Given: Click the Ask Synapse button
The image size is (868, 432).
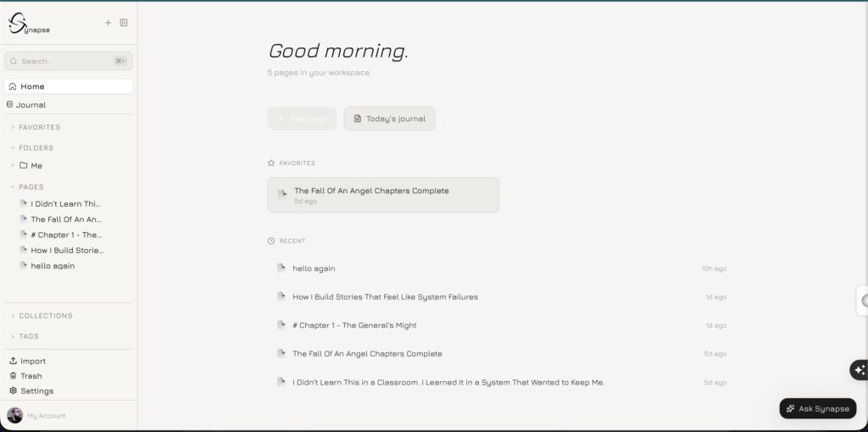Looking at the screenshot, I should [818, 409].
